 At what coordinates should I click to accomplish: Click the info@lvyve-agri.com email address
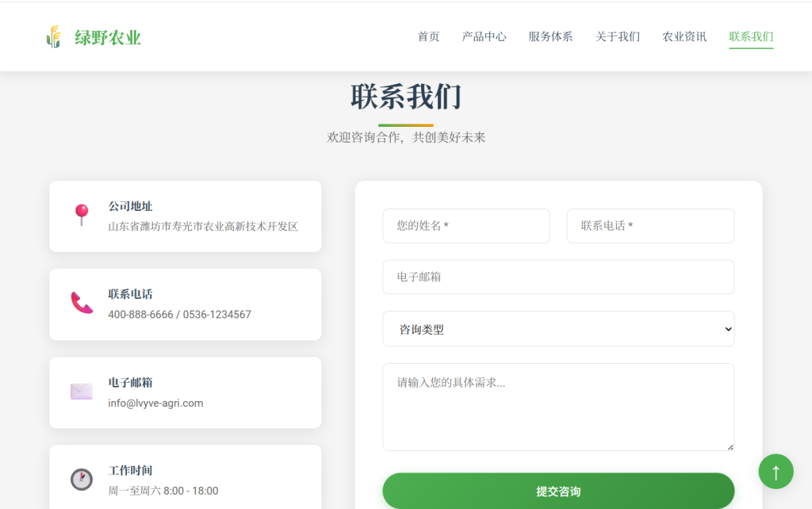[x=155, y=403]
